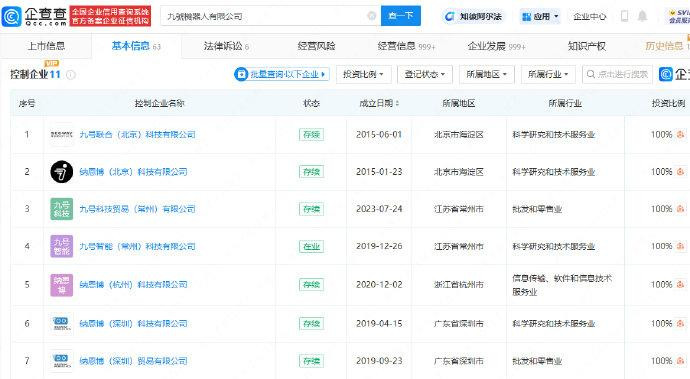Click the equity chart icon in row 1
The width and height of the screenshot is (690, 379).
pos(681,134)
